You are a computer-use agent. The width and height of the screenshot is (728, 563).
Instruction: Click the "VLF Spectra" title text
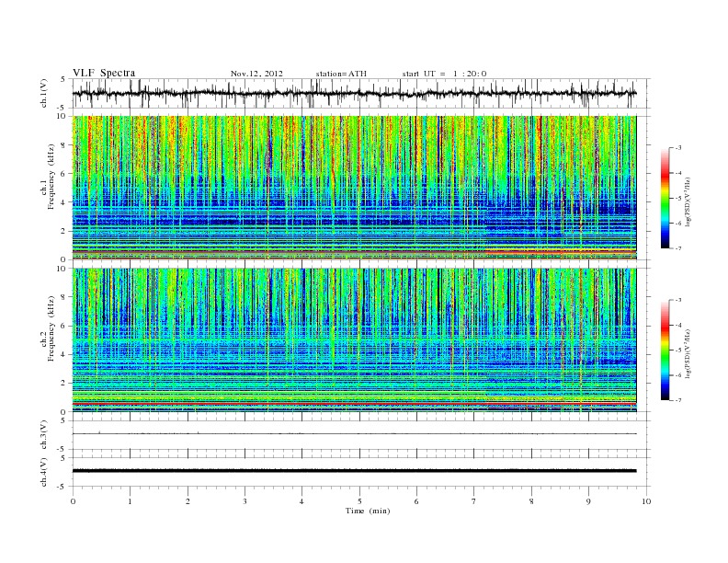(x=104, y=73)
